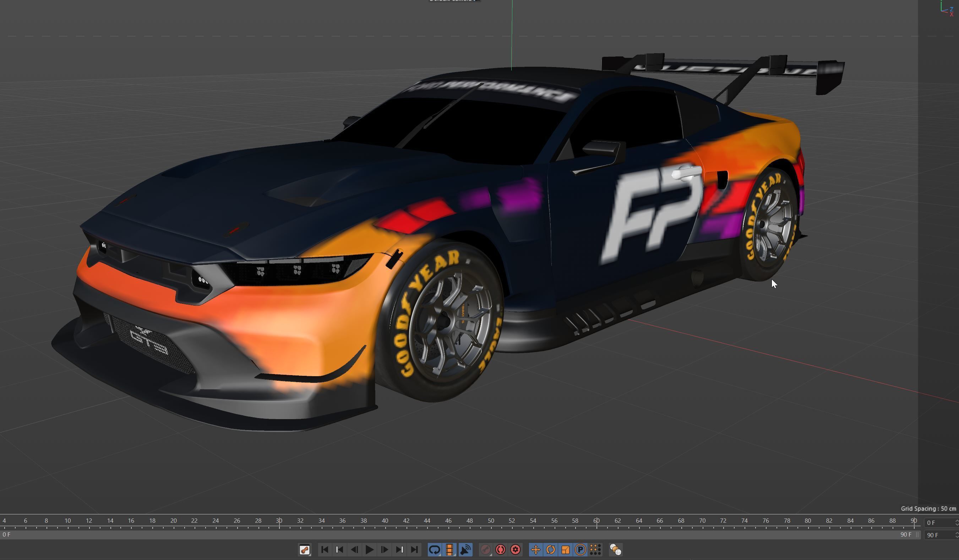The height and width of the screenshot is (560, 959).
Task: Toggle autokeying red circular button
Action: point(500,550)
